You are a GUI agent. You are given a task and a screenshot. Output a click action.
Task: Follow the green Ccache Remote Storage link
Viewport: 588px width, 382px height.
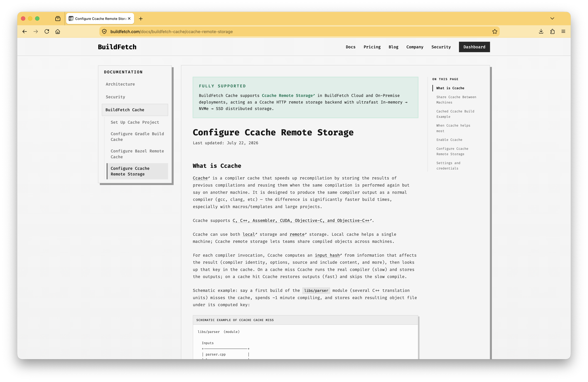288,96
